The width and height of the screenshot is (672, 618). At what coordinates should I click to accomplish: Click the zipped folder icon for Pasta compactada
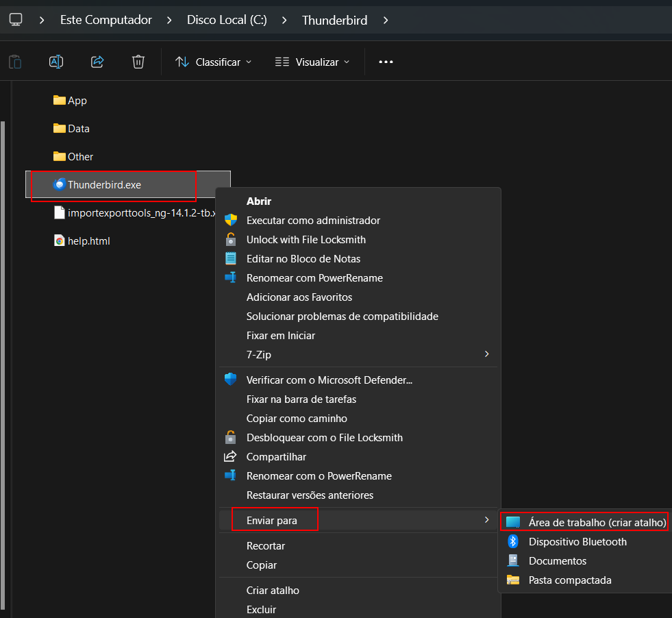pyautogui.click(x=512, y=580)
